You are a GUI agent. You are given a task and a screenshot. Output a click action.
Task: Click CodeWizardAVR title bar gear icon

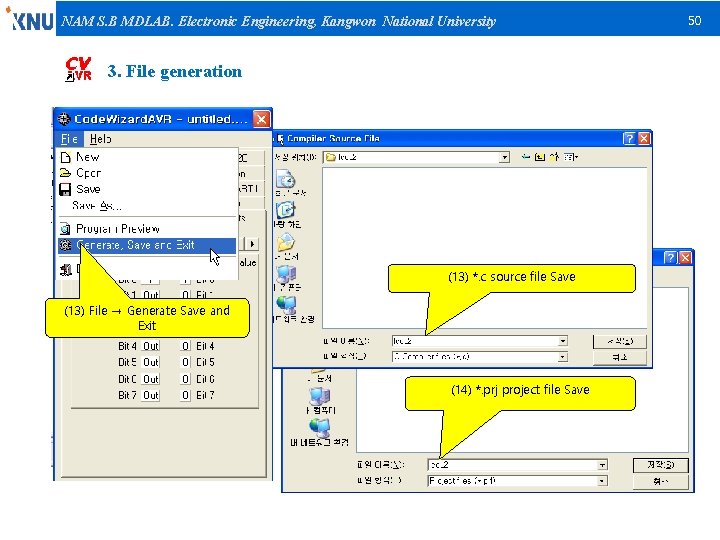[64, 119]
